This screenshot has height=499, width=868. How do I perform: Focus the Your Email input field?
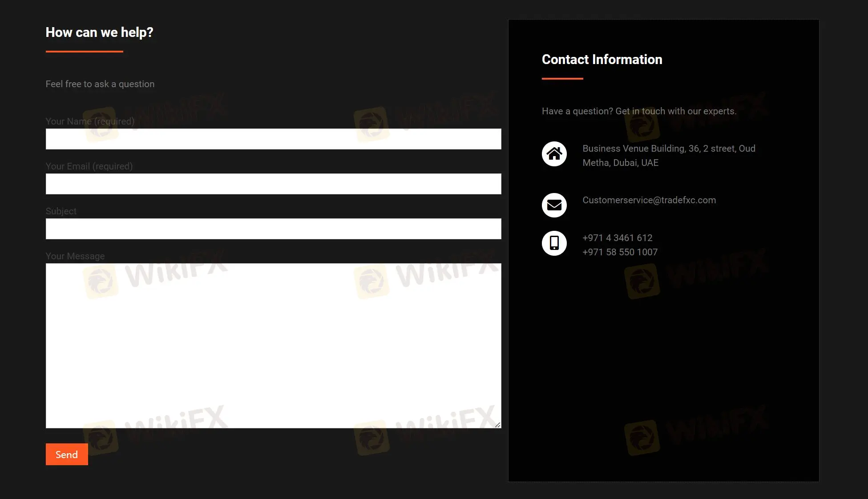coord(273,184)
